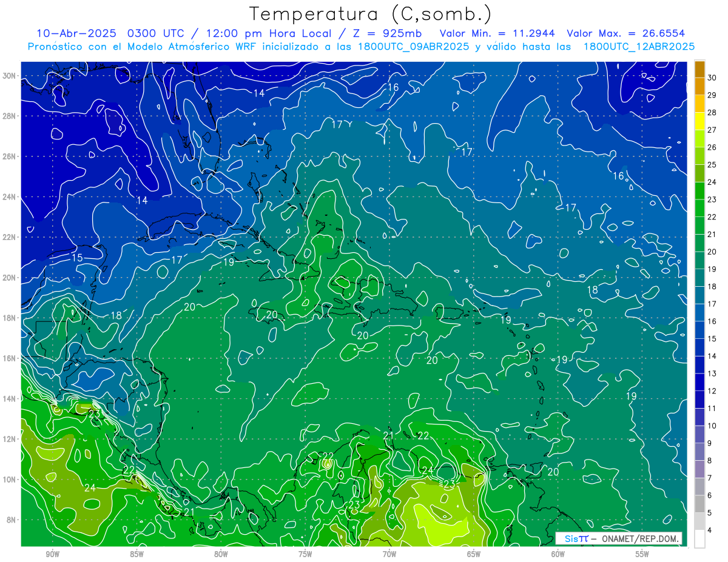Click the longitude label "90W"

pyautogui.click(x=52, y=554)
